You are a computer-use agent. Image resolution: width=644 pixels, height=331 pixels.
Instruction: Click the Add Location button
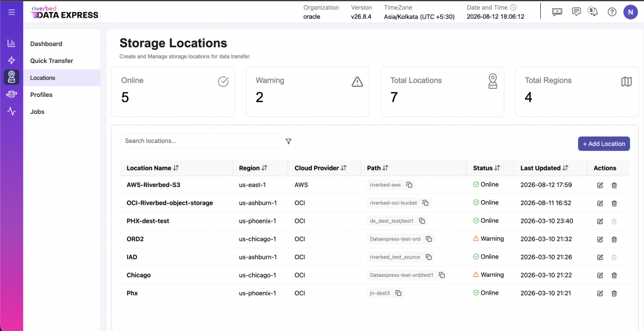click(604, 143)
